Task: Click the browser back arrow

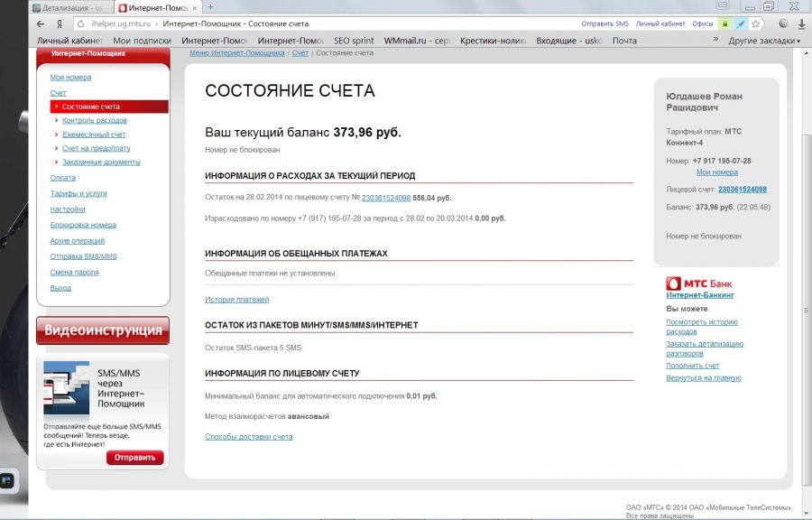Action: (41, 23)
